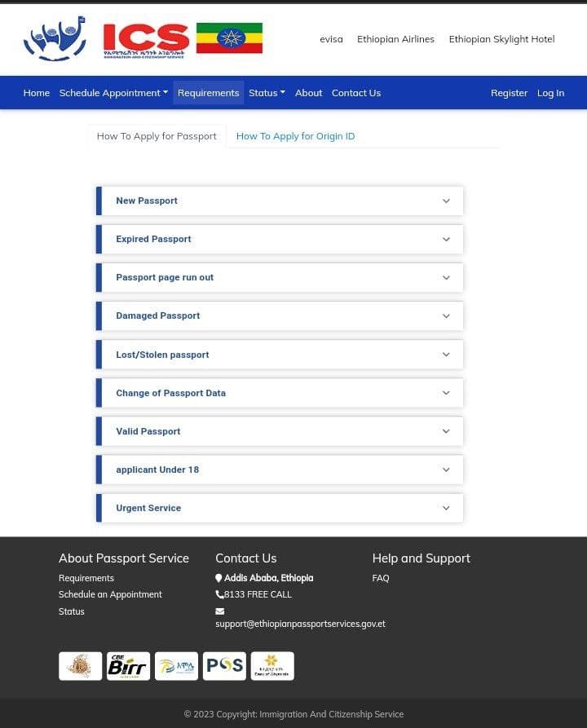Click the Register link

tap(509, 93)
